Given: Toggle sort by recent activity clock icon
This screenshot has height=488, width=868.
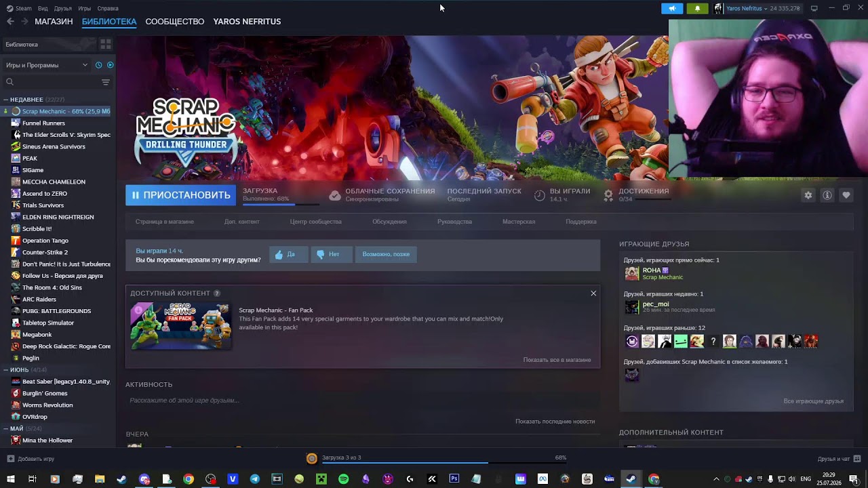Looking at the screenshot, I should pyautogui.click(x=99, y=65).
